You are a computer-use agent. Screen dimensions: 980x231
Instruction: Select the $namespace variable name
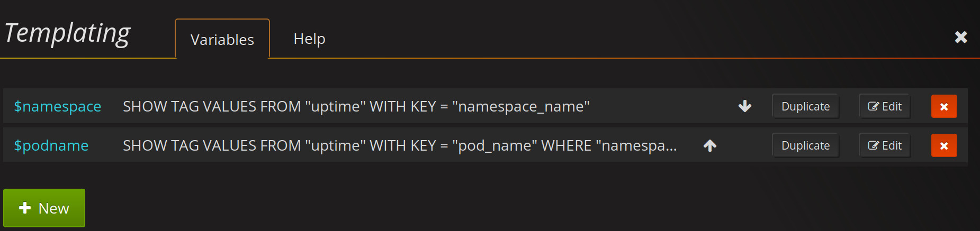[x=57, y=106]
